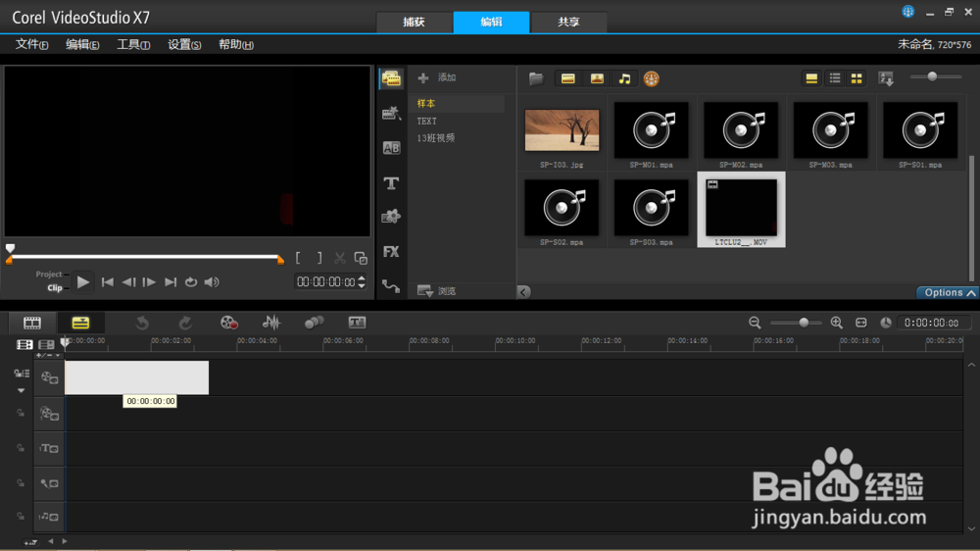Switch to the 编辑 edit tab
Image resolution: width=980 pixels, height=551 pixels.
tap(491, 22)
